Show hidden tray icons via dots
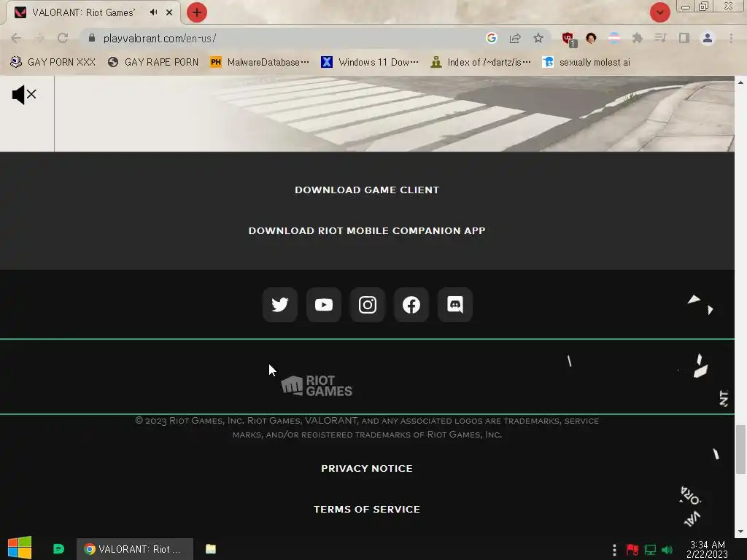The image size is (747, 560). pyautogui.click(x=614, y=550)
